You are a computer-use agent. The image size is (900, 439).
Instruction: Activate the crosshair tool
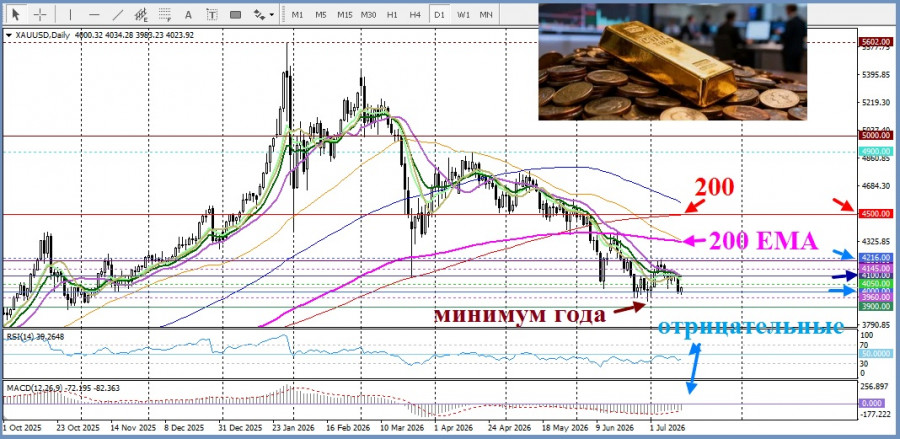pos(40,14)
